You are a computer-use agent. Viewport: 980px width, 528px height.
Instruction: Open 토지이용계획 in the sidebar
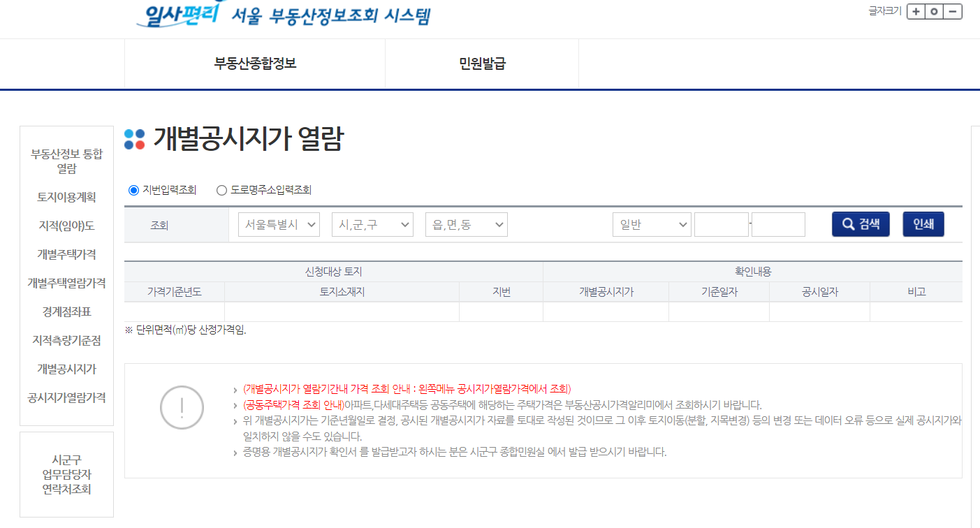pyautogui.click(x=66, y=197)
